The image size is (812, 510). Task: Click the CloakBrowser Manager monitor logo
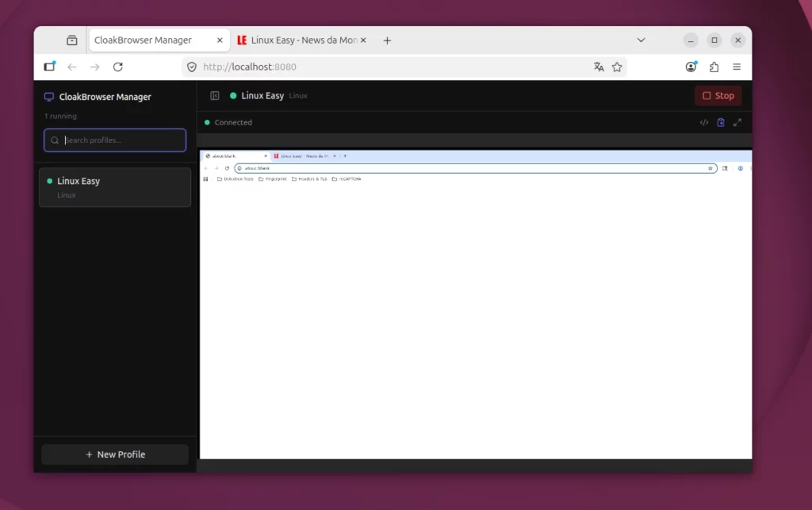[x=49, y=97]
